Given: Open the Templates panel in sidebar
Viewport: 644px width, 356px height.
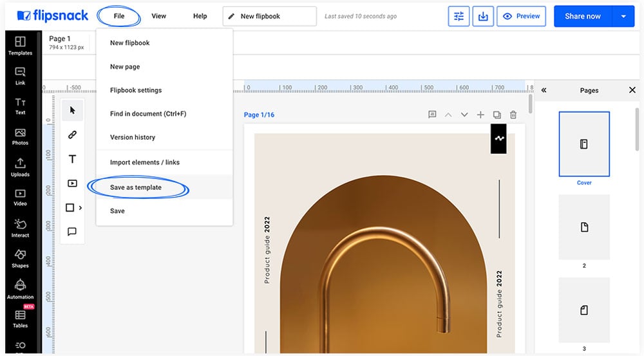Looking at the screenshot, I should (x=20, y=46).
